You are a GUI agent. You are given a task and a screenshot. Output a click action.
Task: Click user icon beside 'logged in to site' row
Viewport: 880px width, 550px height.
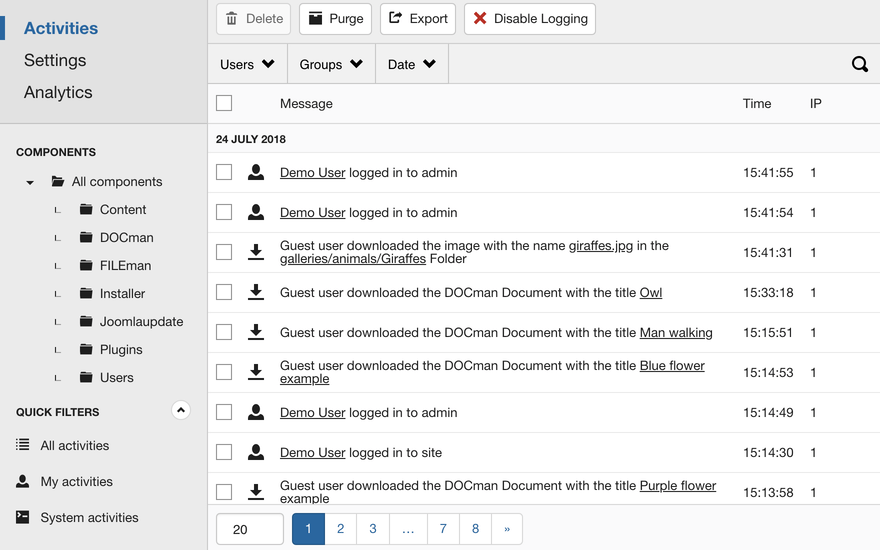point(256,452)
